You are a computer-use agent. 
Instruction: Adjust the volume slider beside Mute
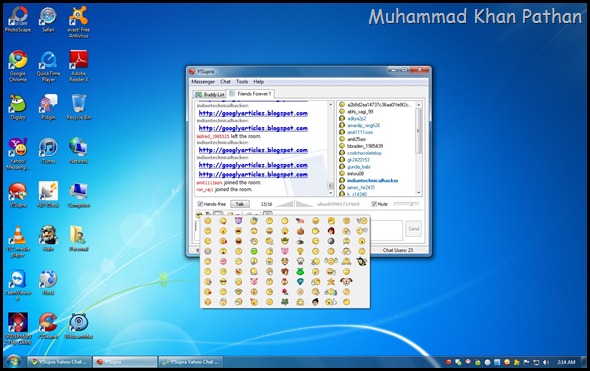coord(406,204)
